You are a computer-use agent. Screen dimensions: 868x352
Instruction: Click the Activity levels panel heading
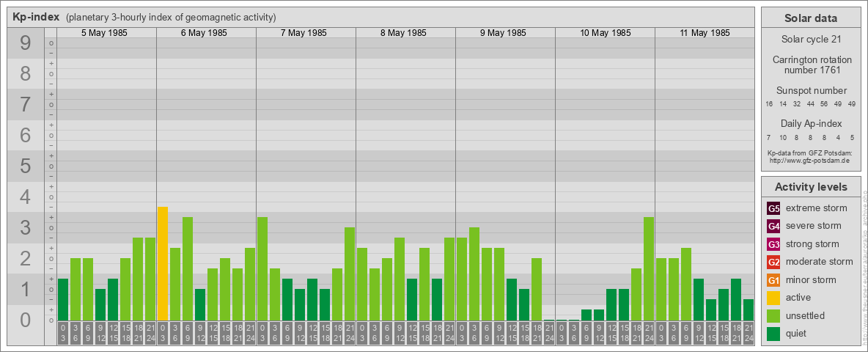811,187
